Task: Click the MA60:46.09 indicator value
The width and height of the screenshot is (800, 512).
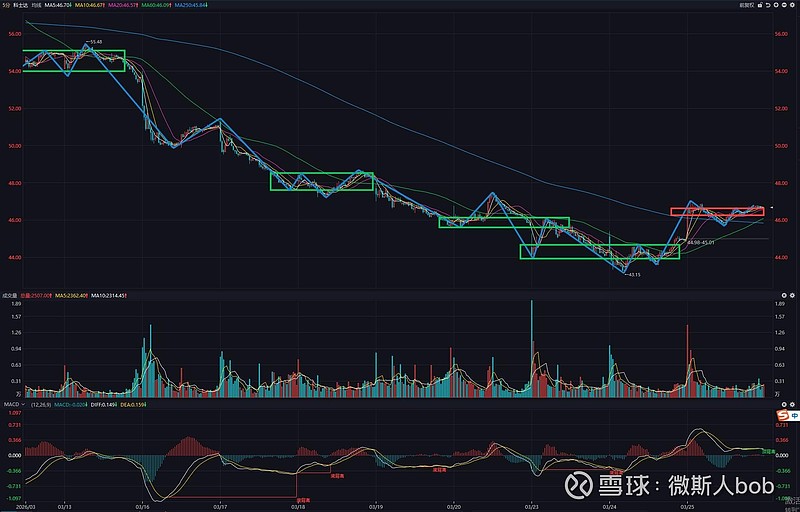Action: pos(156,5)
